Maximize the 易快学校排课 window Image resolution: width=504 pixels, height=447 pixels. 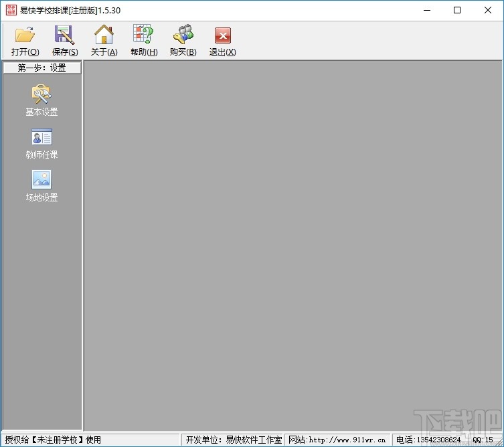[x=457, y=10]
